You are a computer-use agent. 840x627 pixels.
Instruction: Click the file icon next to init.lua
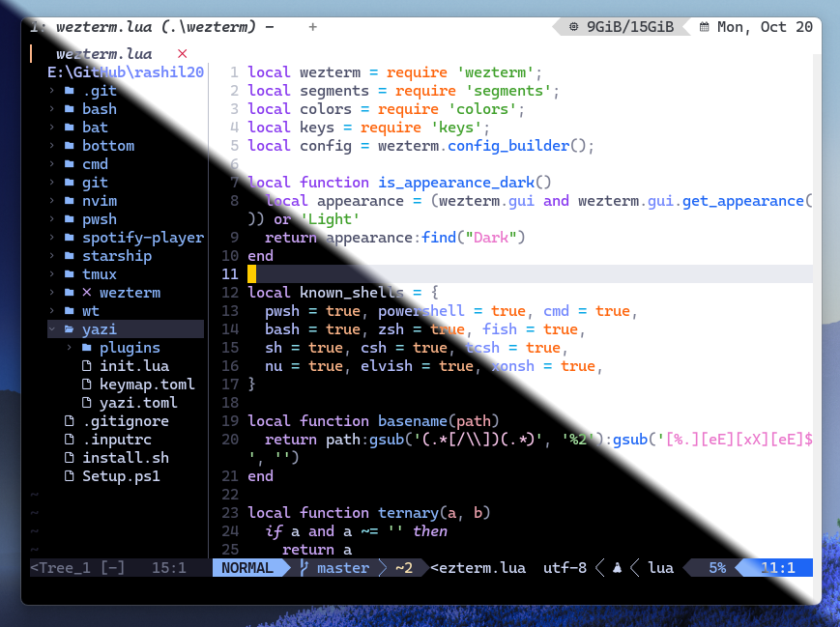(x=86, y=366)
